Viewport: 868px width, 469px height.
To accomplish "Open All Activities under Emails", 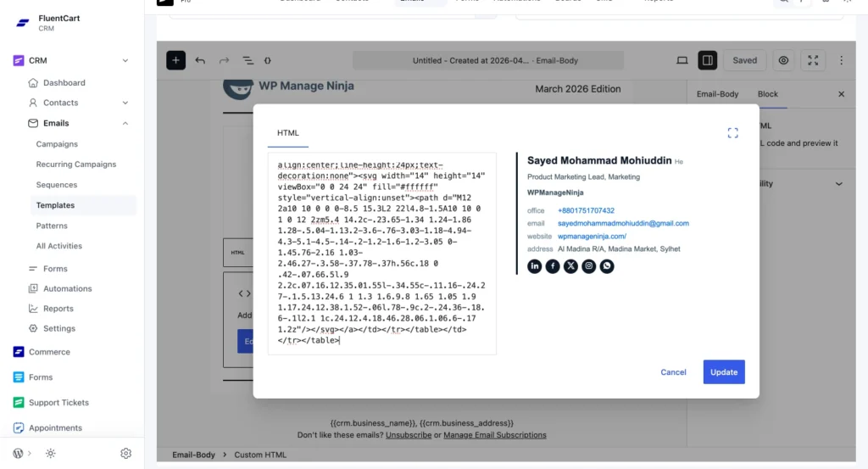I will pyautogui.click(x=58, y=246).
